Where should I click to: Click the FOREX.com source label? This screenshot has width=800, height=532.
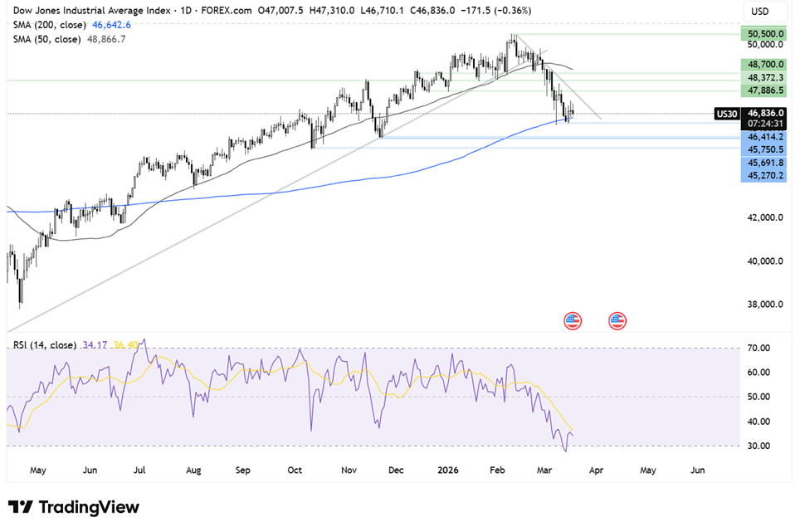(226, 10)
